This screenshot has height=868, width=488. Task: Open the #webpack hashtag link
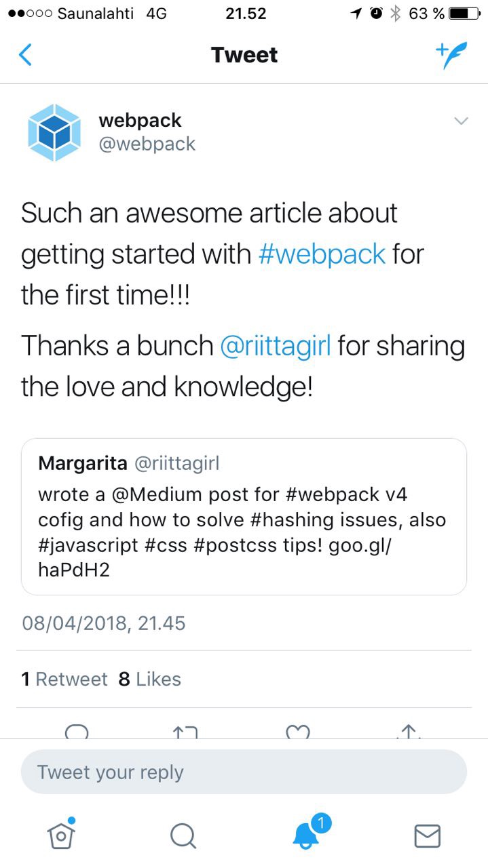(322, 254)
